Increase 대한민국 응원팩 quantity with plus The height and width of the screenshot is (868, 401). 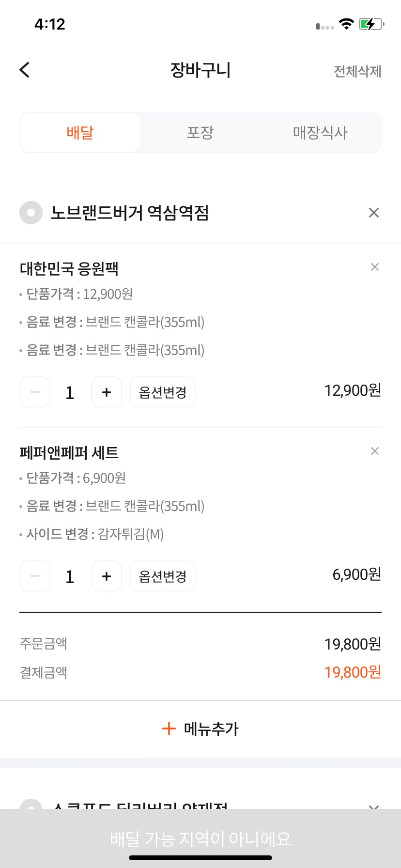click(x=107, y=392)
